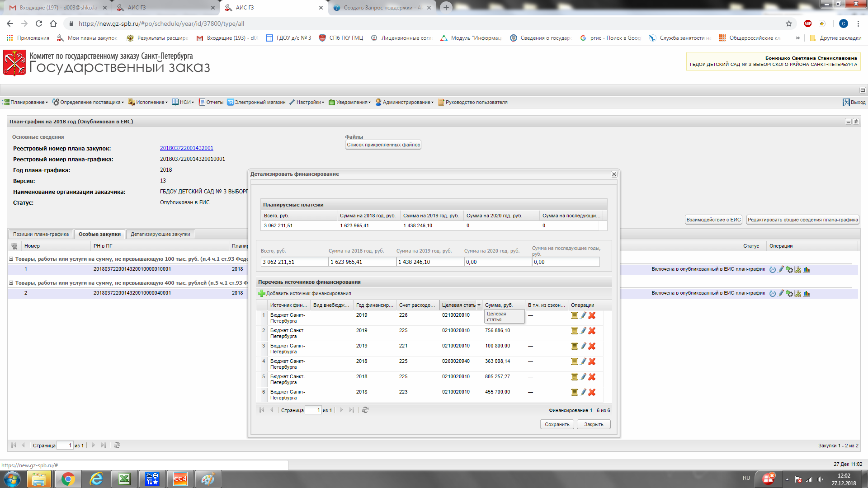Click Сохранить button in dialog

tap(557, 424)
